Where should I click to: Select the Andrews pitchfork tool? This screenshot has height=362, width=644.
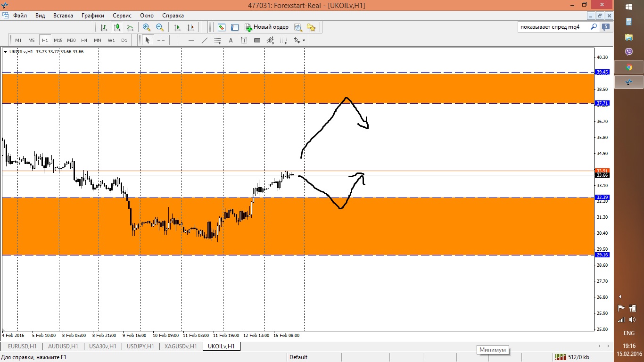coord(271,41)
